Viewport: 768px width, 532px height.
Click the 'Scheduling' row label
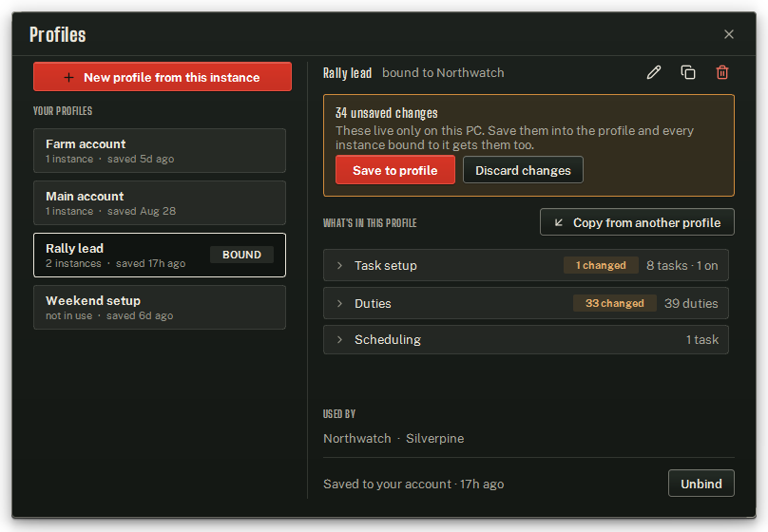(388, 340)
